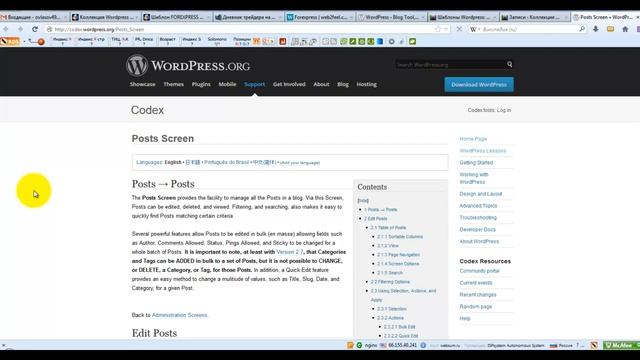Click the WordPress.org logo
Screen dimensions: 640x360
[188, 65]
